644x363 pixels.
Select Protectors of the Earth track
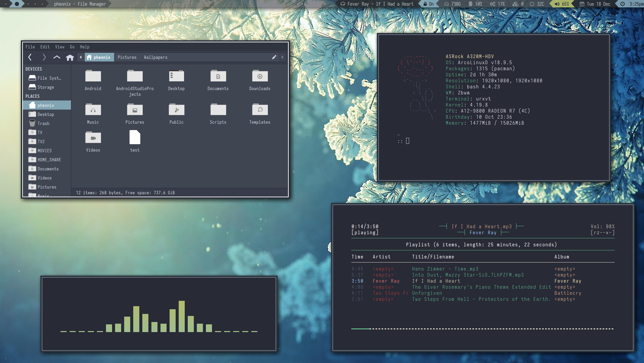click(482, 299)
